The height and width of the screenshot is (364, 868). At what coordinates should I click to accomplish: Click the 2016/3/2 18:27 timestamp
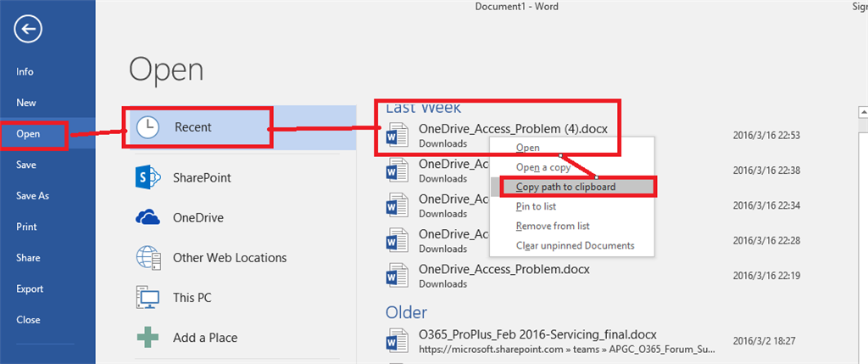pos(764,341)
